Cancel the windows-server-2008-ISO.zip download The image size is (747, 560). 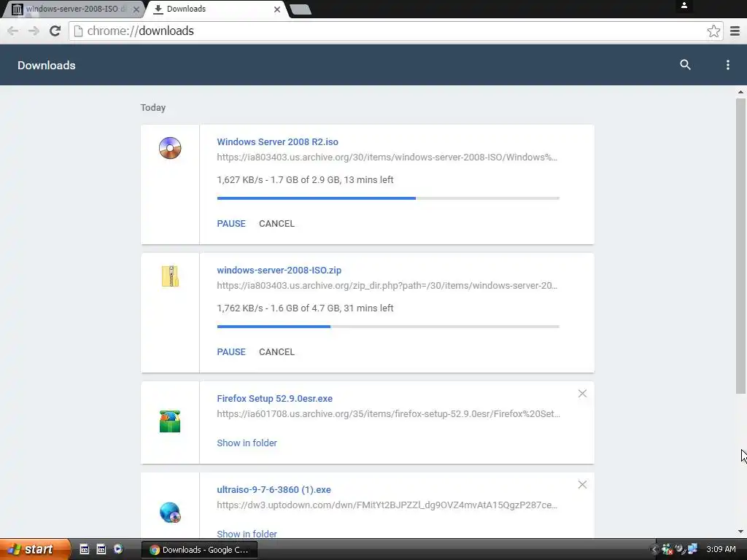(x=276, y=352)
